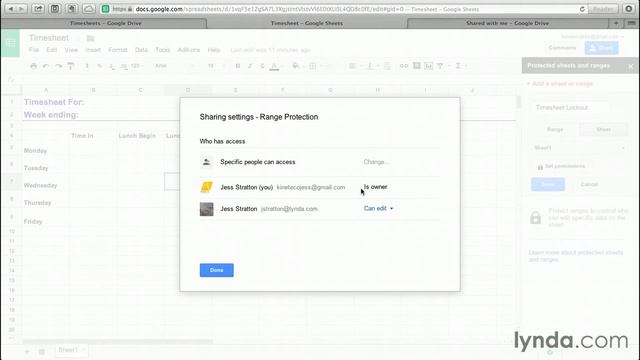Open the Edit menu in Sheets

pyautogui.click(x=51, y=50)
